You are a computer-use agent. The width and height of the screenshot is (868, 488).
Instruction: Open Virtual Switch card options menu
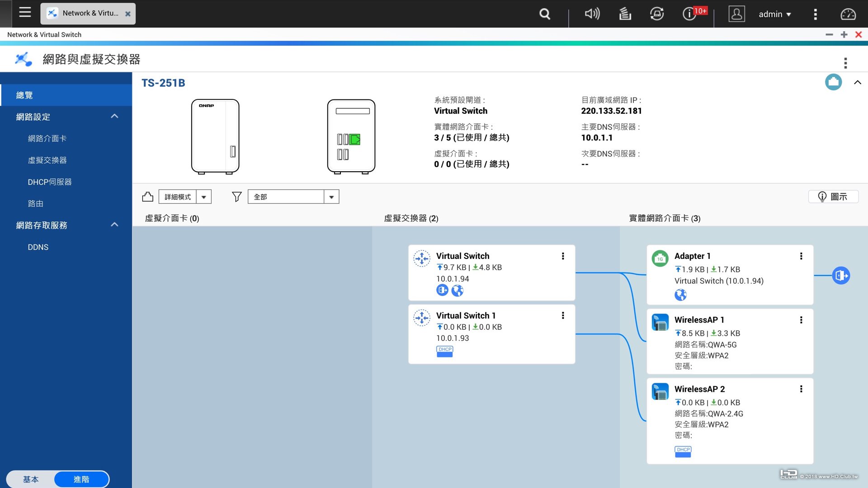[x=563, y=256]
